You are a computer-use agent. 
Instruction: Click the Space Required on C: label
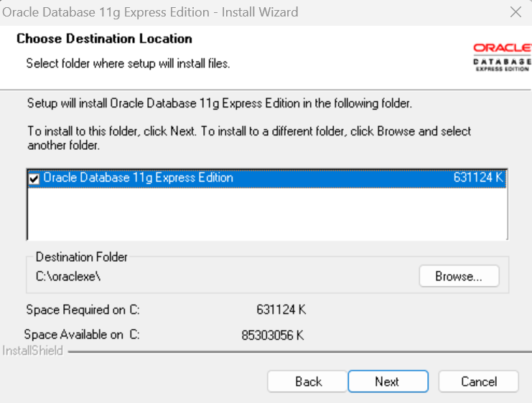coord(83,310)
